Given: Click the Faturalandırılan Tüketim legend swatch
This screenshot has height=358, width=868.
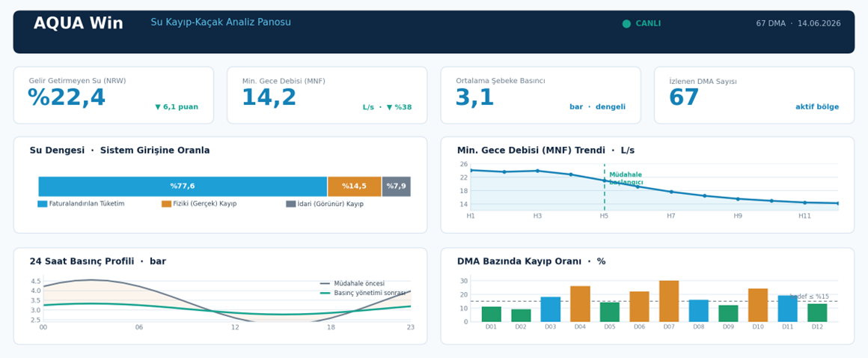Looking at the screenshot, I should click(43, 204).
